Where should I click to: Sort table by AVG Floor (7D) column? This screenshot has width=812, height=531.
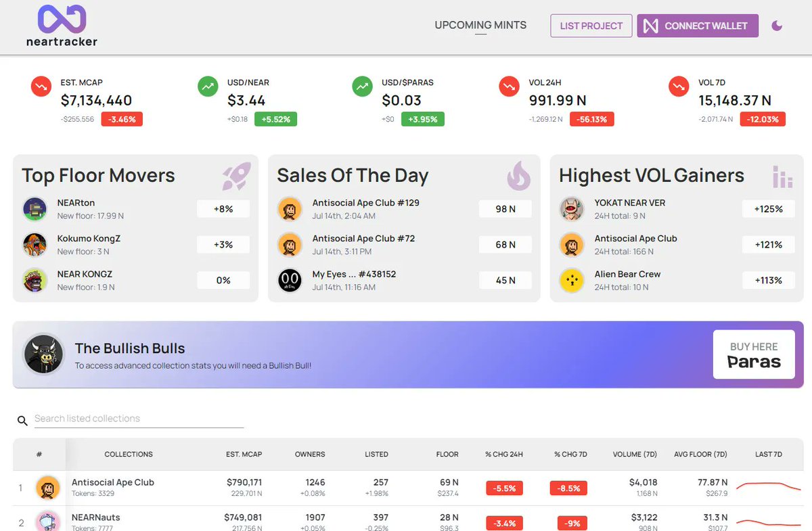coord(700,455)
